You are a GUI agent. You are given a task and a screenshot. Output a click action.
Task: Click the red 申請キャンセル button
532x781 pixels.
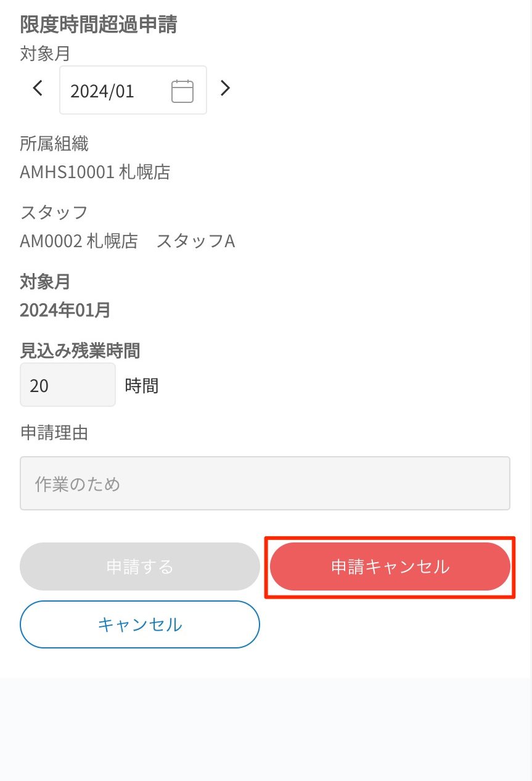[x=390, y=566]
